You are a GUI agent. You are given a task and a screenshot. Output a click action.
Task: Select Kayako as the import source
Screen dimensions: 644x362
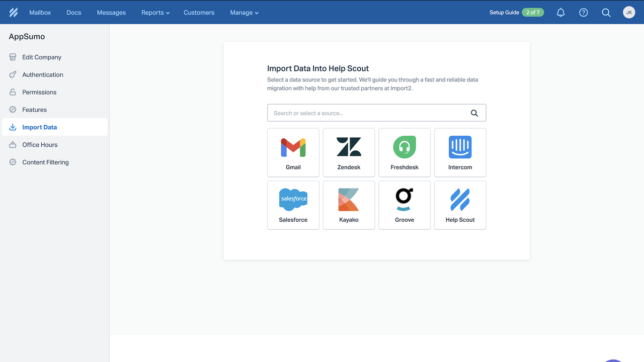pyautogui.click(x=349, y=205)
